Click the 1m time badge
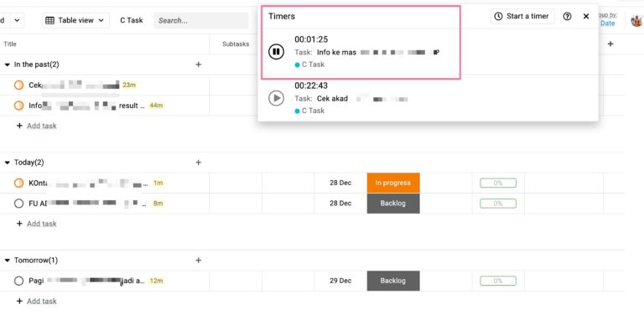This screenshot has height=315, width=644. [x=158, y=183]
